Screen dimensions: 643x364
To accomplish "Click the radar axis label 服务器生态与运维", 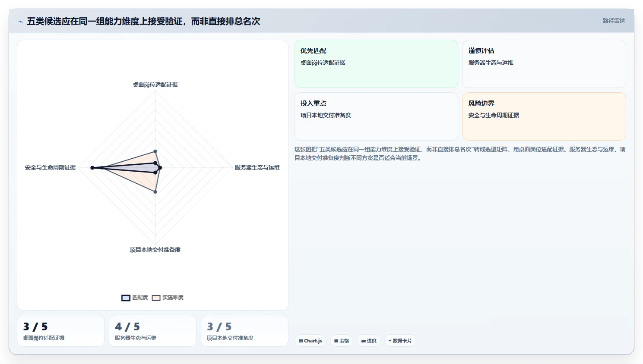I will click(257, 167).
